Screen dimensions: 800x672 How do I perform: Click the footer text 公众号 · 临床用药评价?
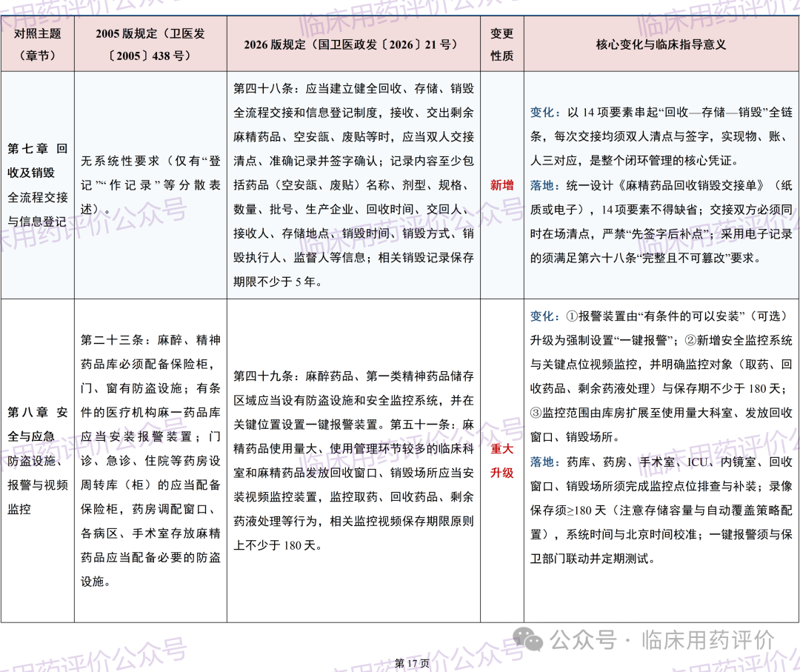point(662,639)
